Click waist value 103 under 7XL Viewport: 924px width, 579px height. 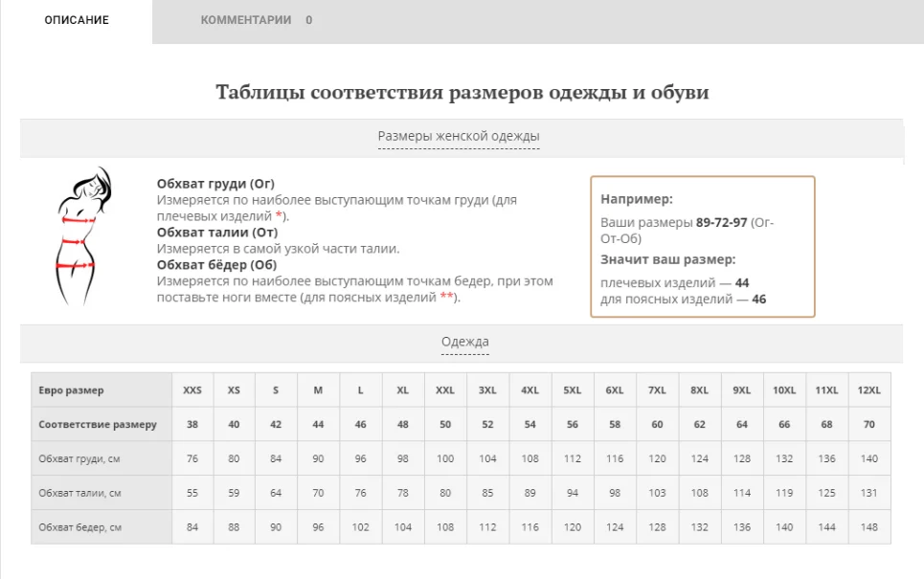point(658,493)
